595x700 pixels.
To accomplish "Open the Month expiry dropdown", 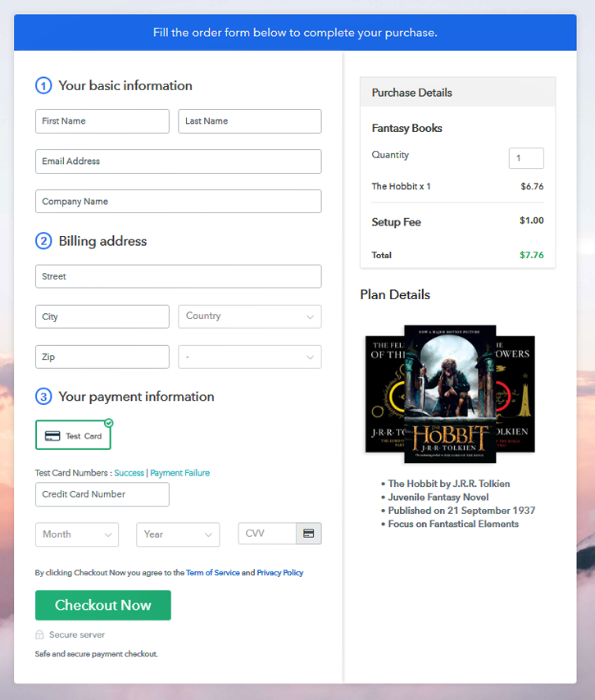I will [77, 534].
